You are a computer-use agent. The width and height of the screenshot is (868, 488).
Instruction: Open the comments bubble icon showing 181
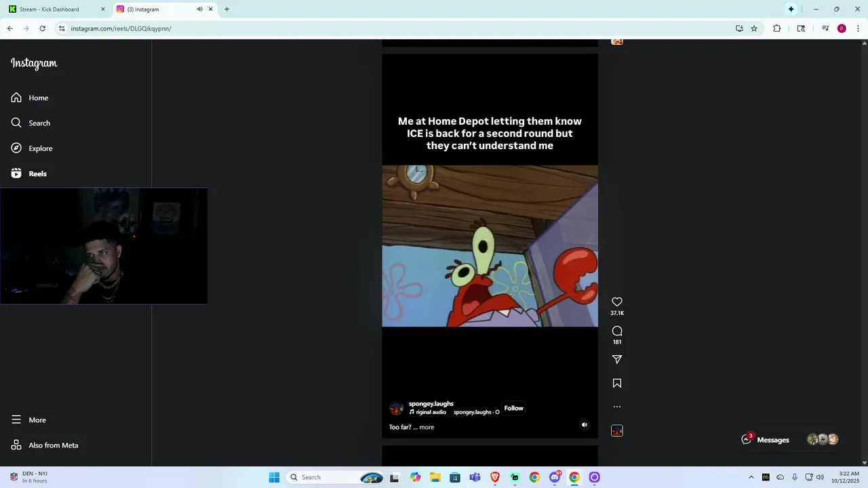tap(617, 331)
